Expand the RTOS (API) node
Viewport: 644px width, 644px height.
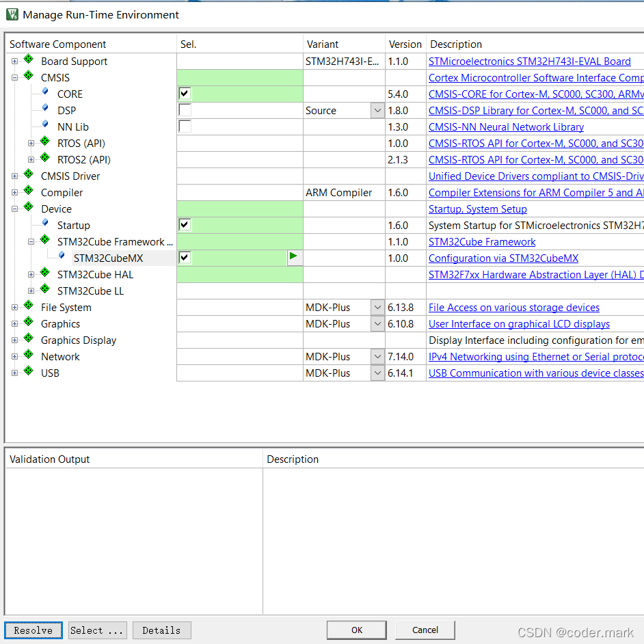click(31, 144)
